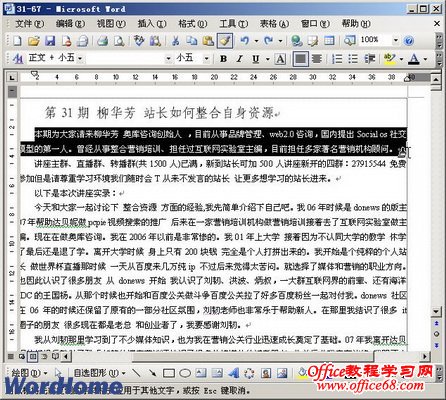
Task: Select the Line tool on the Drawing toolbar
Action: click(136, 373)
